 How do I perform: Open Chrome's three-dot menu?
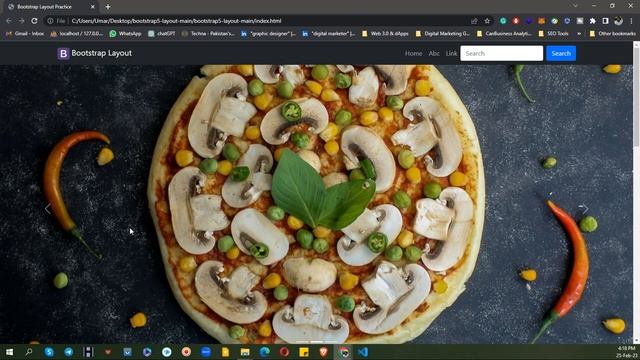(x=632, y=21)
